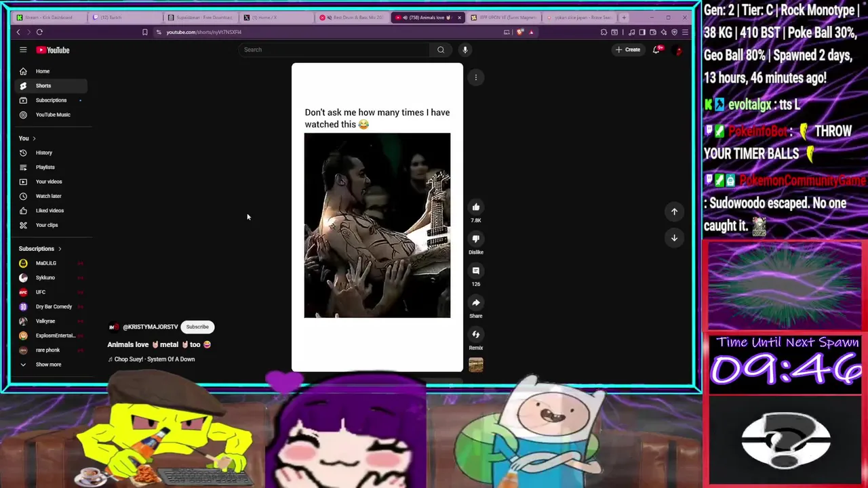Go forward in the browser
This screenshot has height=488, width=868.
(x=28, y=32)
